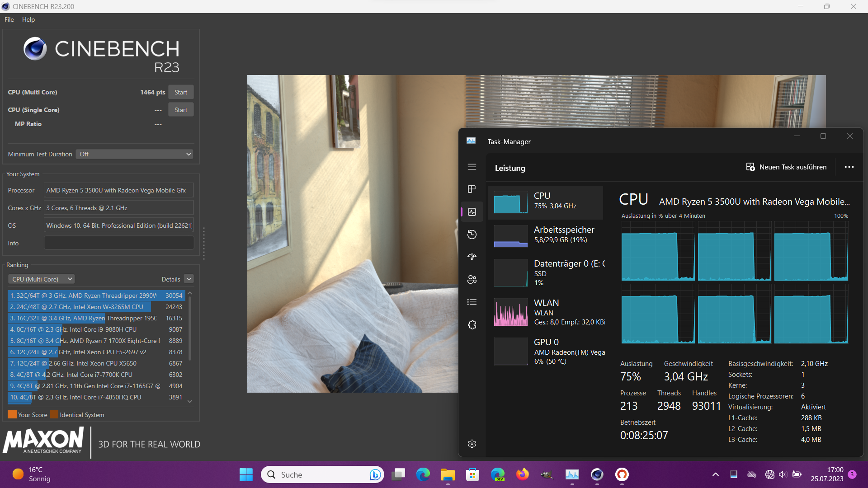This screenshot has width=868, height=488.
Task: Open network globe icon in system tray
Action: (769, 474)
